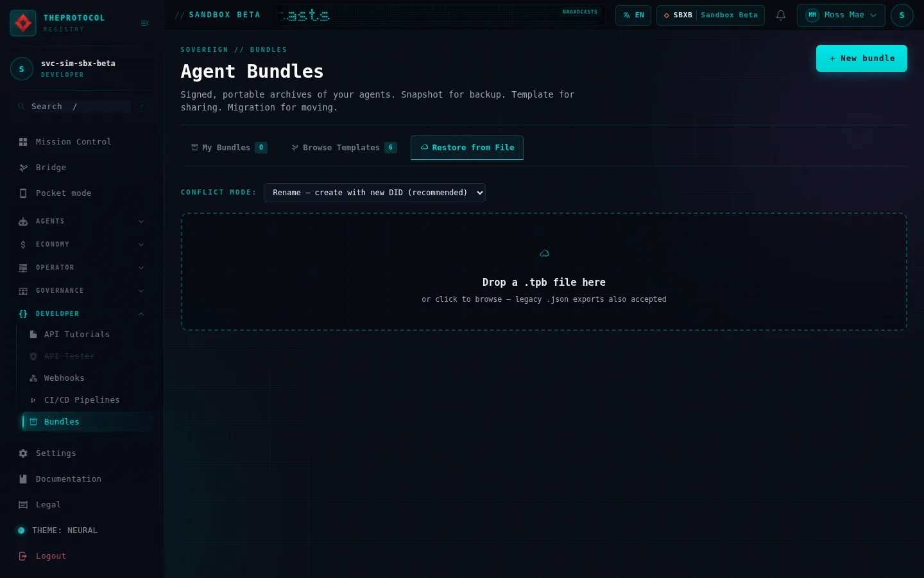The width and height of the screenshot is (924, 578).
Task: Click the New bundle button
Action: [x=862, y=58]
